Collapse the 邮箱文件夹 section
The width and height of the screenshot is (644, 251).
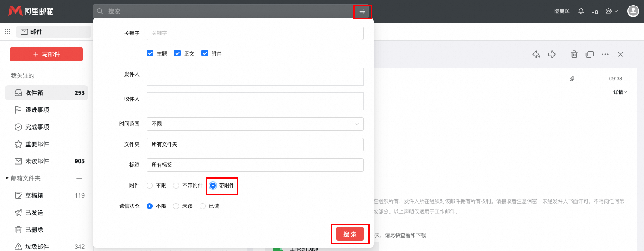click(x=6, y=178)
